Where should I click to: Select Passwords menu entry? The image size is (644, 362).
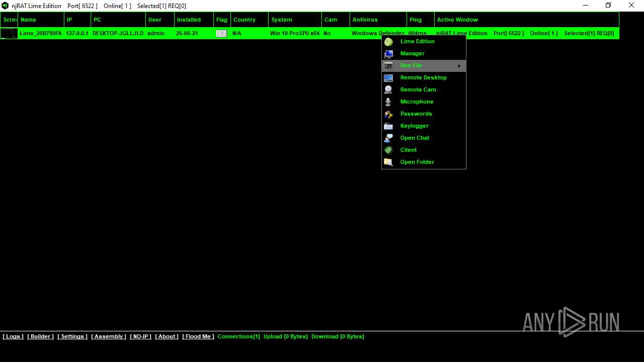(424, 114)
